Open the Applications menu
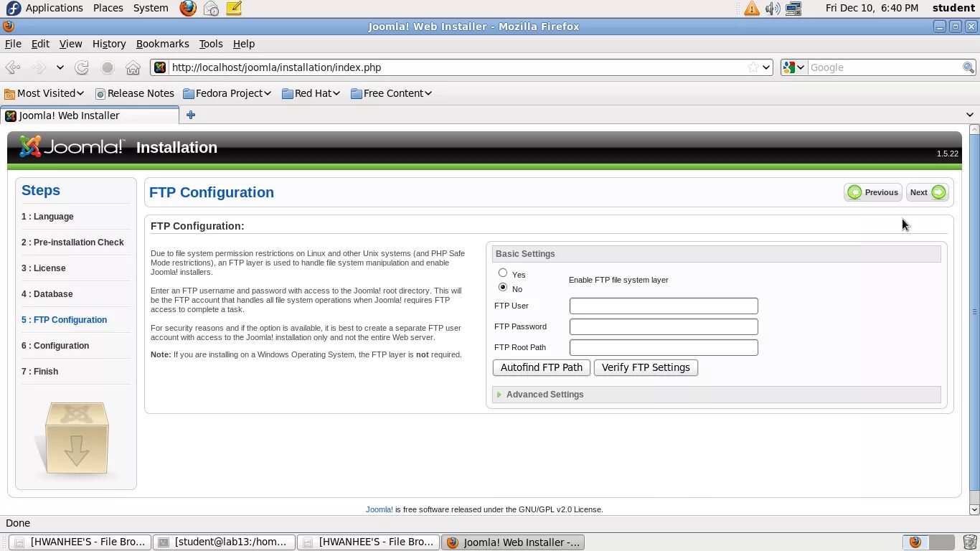This screenshot has width=980, height=551. click(54, 8)
